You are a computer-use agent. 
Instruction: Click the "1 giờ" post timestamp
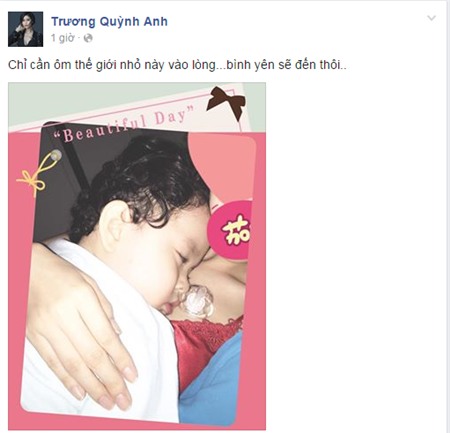pyautogui.click(x=63, y=38)
